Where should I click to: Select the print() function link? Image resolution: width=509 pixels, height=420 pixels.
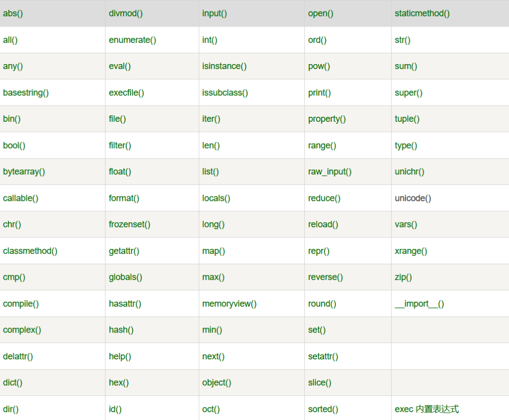319,92
